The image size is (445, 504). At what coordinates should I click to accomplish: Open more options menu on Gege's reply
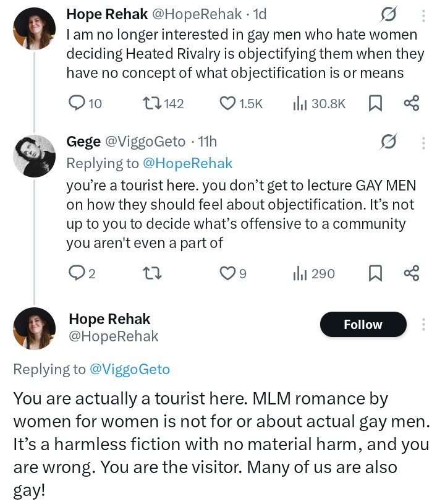(423, 143)
